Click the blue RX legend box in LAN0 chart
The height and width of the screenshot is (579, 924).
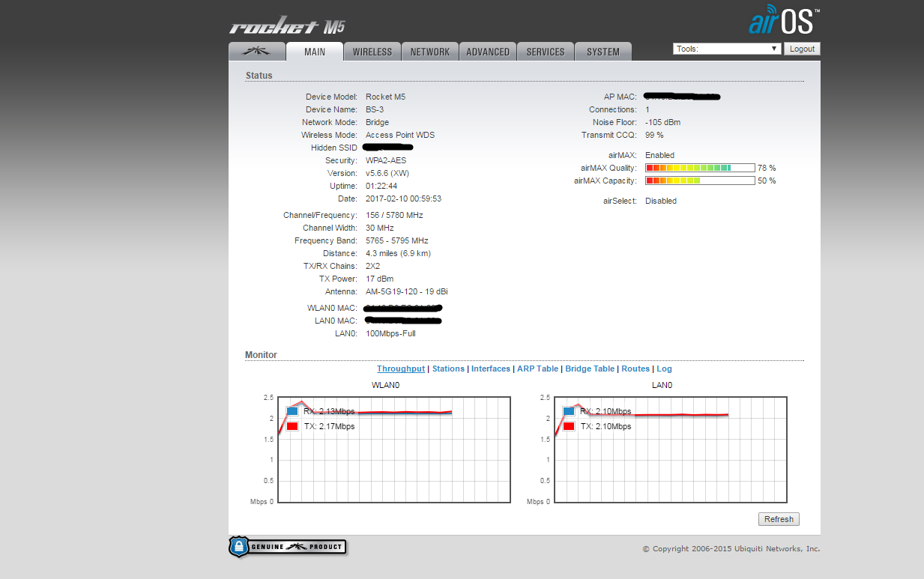pyautogui.click(x=569, y=411)
